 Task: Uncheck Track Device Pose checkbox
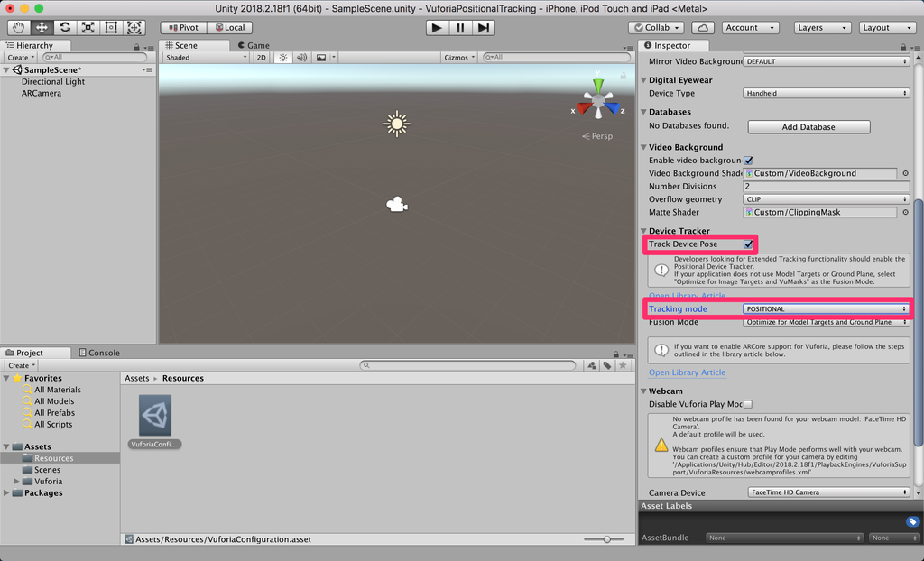(x=748, y=244)
